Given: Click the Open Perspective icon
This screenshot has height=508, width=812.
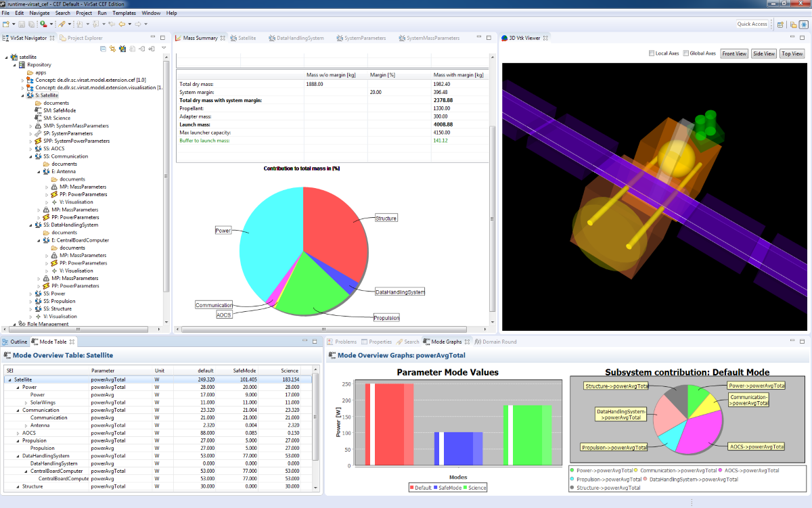Looking at the screenshot, I should point(780,24).
